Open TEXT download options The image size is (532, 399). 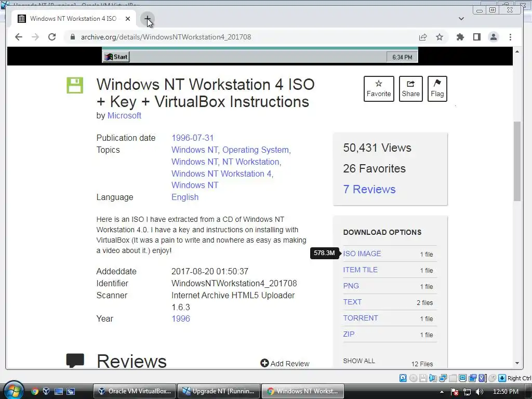point(352,302)
